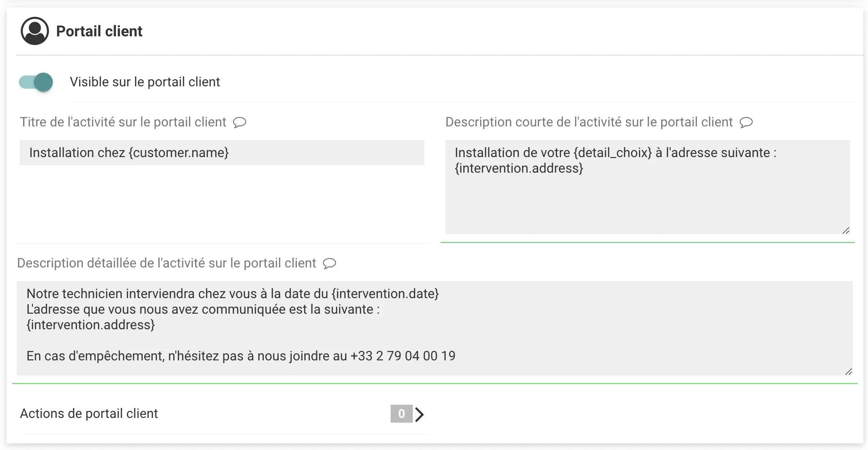The height and width of the screenshot is (450, 868).
Task: Click 'Description courte de l'activité' label text
Action: pos(589,122)
